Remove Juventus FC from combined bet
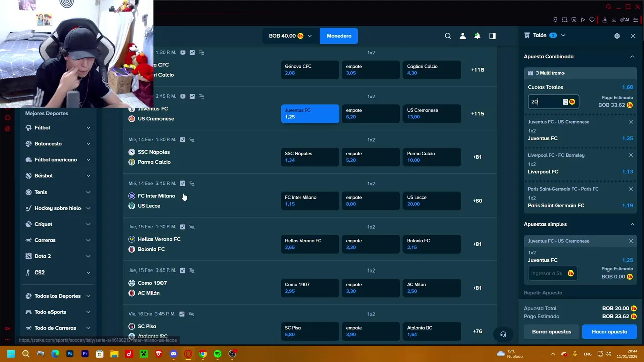 tap(631, 122)
